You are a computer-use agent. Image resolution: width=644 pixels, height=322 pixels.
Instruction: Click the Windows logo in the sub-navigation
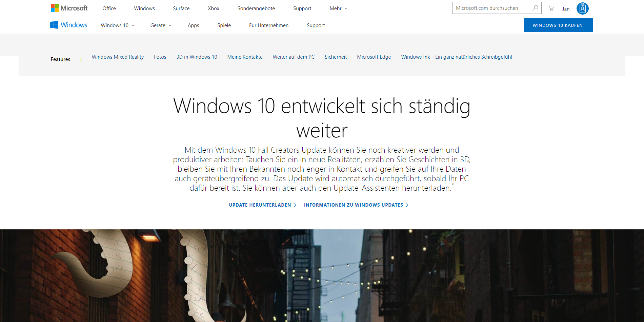coord(69,25)
